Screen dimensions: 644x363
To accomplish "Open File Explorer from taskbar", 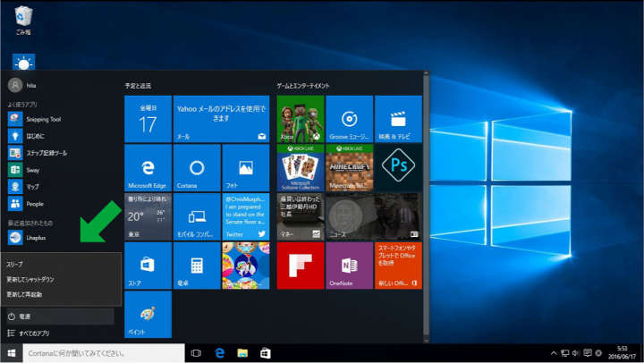I will (x=242, y=353).
